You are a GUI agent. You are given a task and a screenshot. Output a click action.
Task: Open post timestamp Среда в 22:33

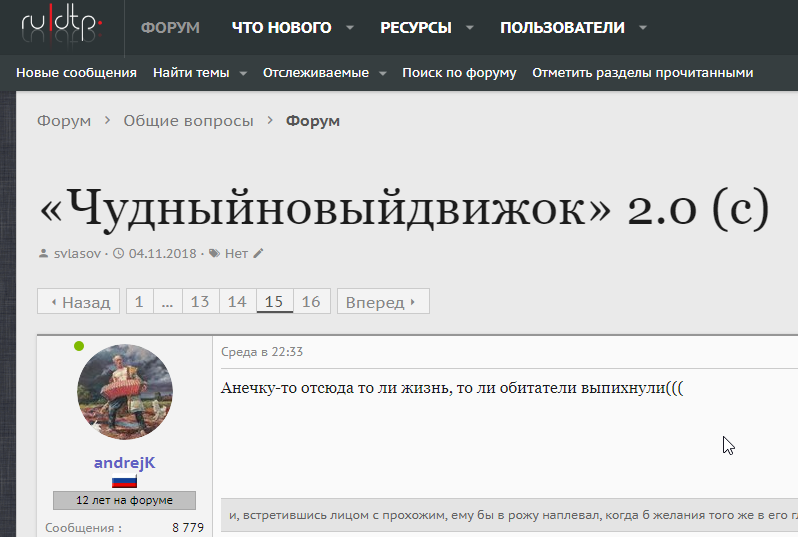point(262,352)
